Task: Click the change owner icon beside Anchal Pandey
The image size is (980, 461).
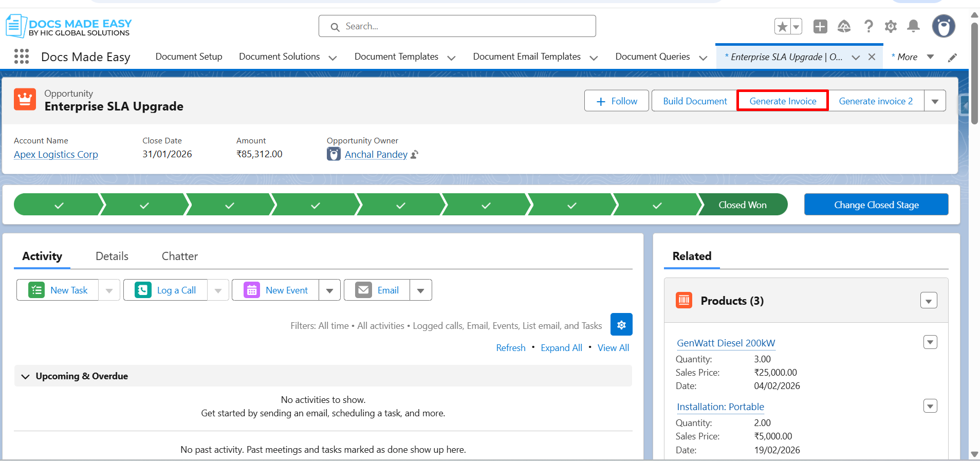Action: [x=415, y=154]
